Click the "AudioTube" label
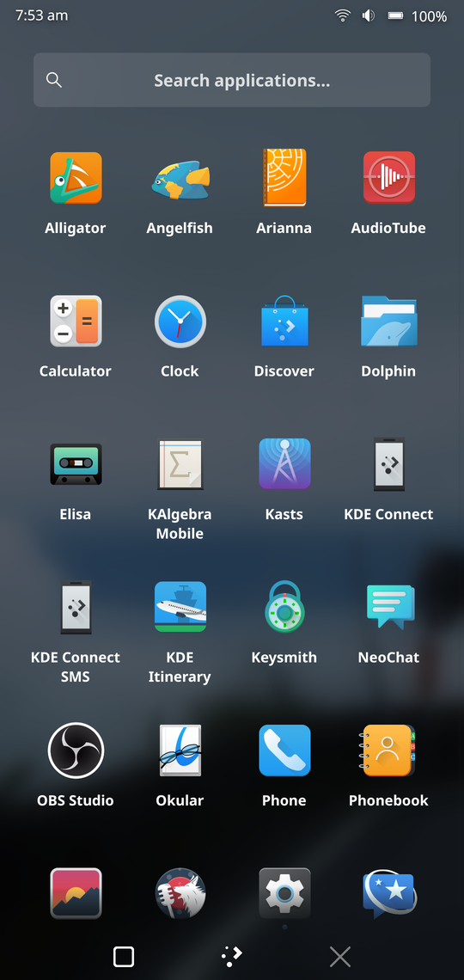The image size is (464, 980). pos(388,228)
